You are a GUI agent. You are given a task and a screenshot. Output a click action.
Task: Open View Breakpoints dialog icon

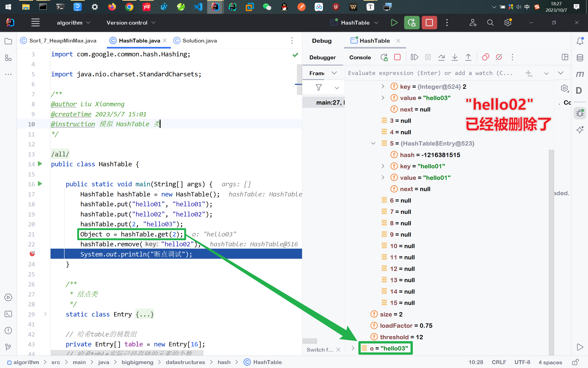pos(486,57)
